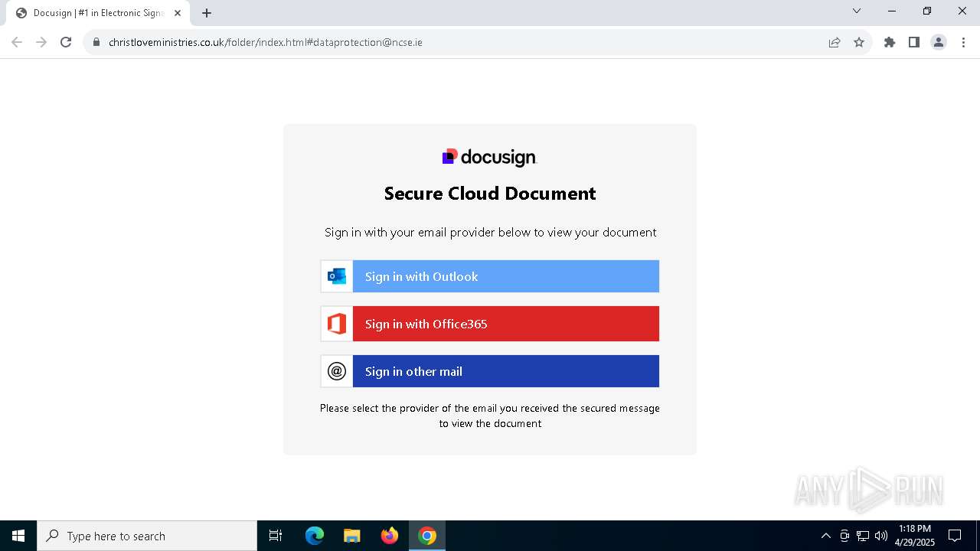The image size is (980, 551).
Task: Open Task View on the taskbar
Action: pos(276,536)
